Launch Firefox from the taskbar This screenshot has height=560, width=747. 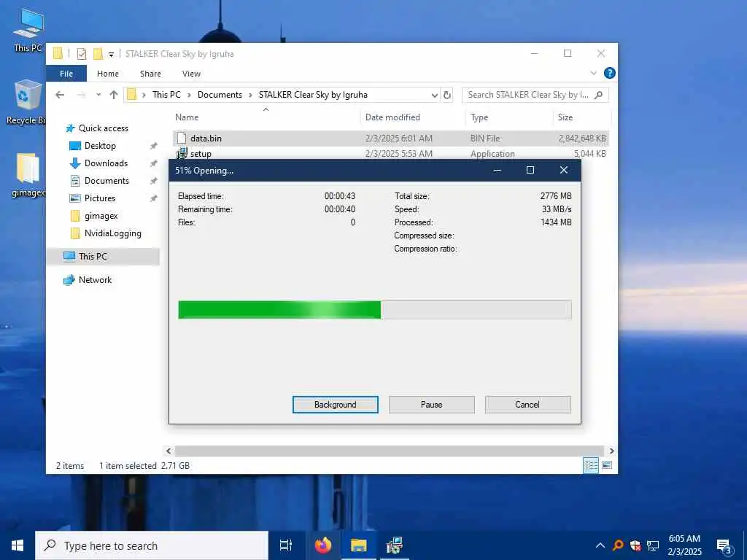(323, 545)
